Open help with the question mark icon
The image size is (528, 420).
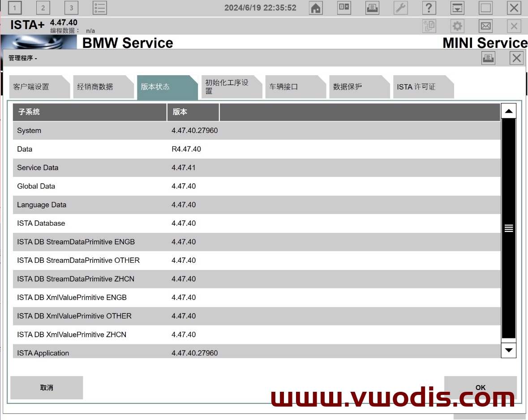coord(429,8)
